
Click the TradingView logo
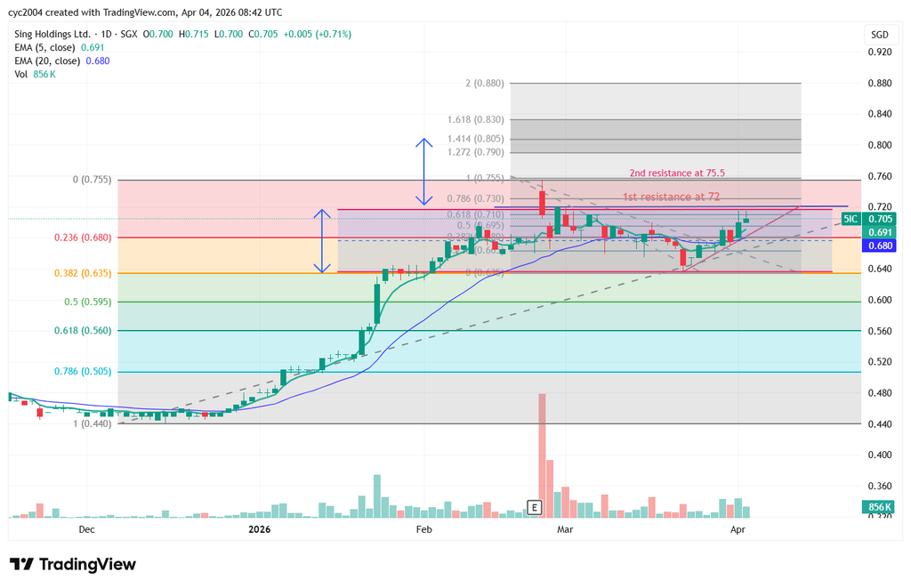(x=73, y=564)
